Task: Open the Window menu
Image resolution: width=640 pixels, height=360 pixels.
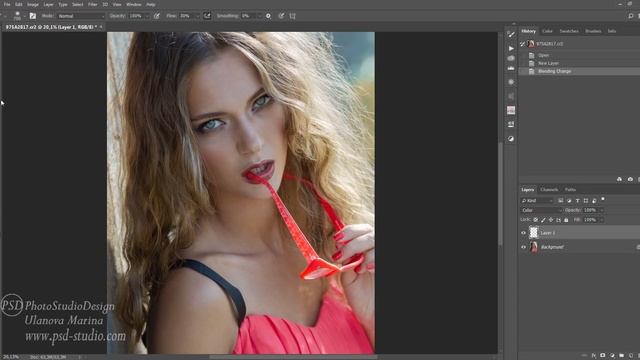Action: click(133, 4)
